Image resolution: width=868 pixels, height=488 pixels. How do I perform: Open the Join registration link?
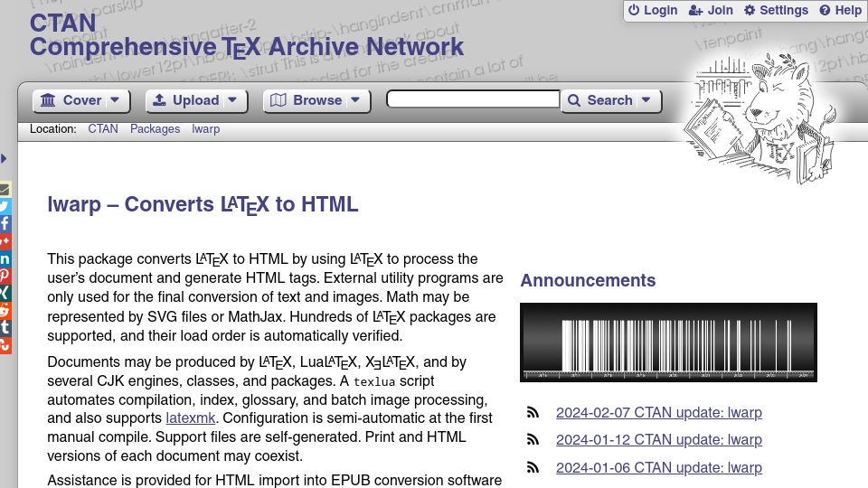pos(711,10)
